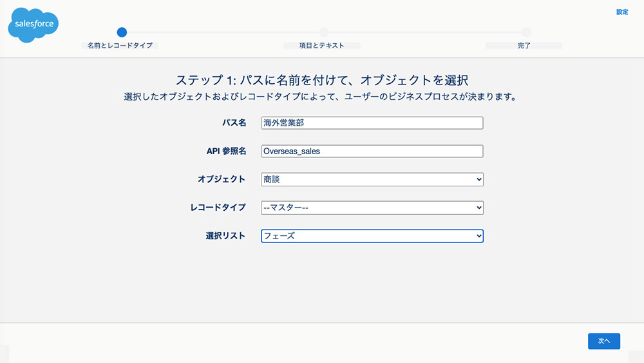This screenshot has height=363, width=644.
Task: Click the レコードタイプ field label
Action: pos(218,207)
